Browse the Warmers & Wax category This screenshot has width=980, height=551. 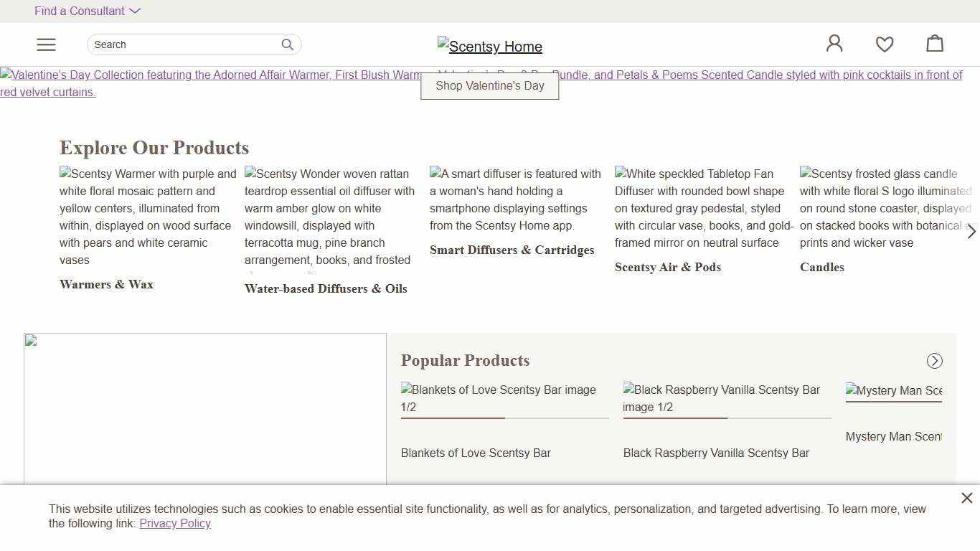pyautogui.click(x=106, y=284)
